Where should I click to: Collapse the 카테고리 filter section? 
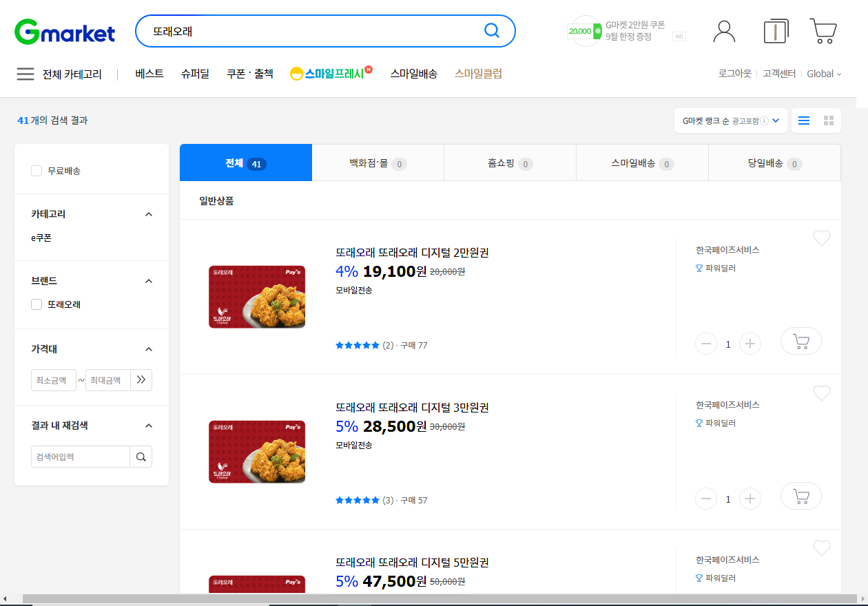point(148,214)
